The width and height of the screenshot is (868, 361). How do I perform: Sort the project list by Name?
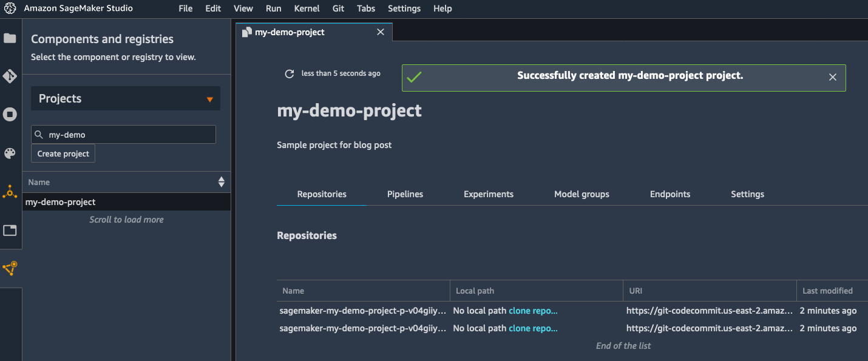tap(221, 182)
